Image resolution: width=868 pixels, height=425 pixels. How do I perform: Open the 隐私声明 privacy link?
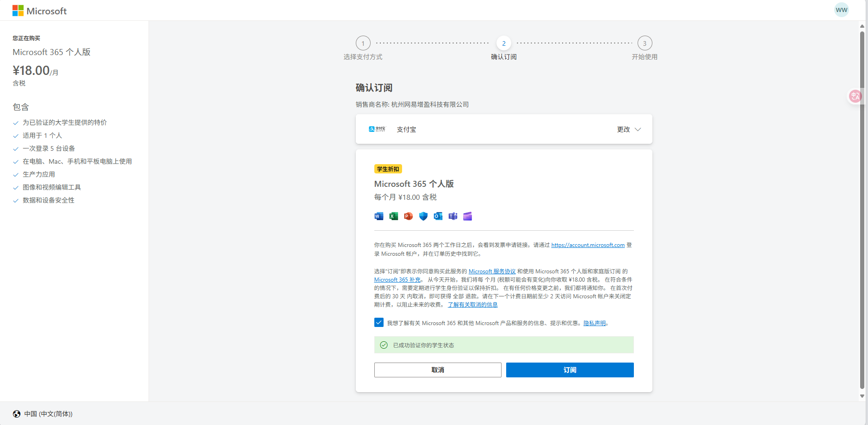595,323
